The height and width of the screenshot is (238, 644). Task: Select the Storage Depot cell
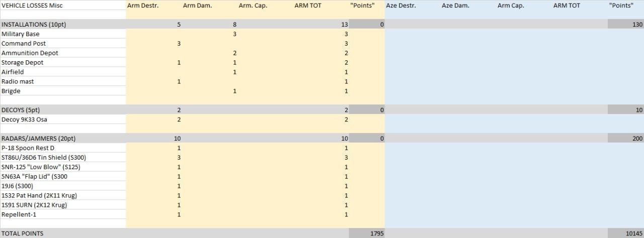23,63
